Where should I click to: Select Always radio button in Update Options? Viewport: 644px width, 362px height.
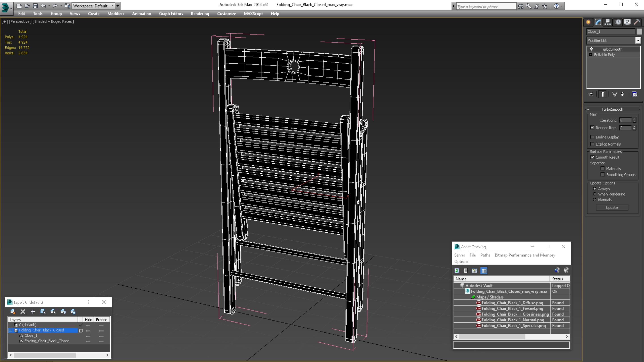[x=594, y=188]
